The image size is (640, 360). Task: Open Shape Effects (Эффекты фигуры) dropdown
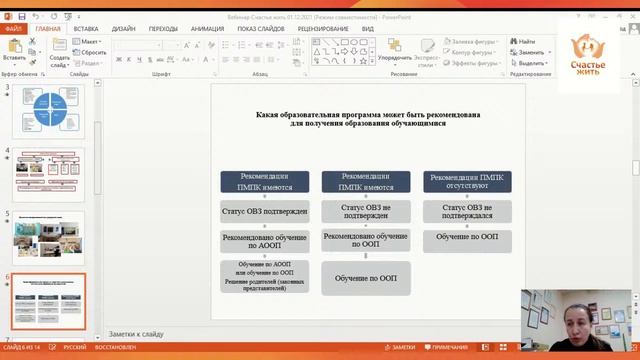(472, 63)
